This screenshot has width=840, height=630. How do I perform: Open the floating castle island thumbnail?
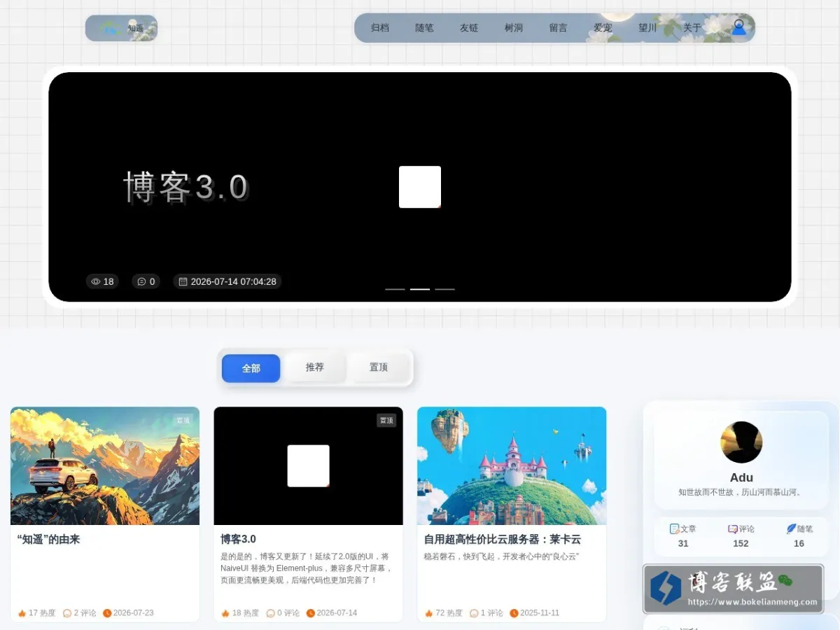pos(512,466)
